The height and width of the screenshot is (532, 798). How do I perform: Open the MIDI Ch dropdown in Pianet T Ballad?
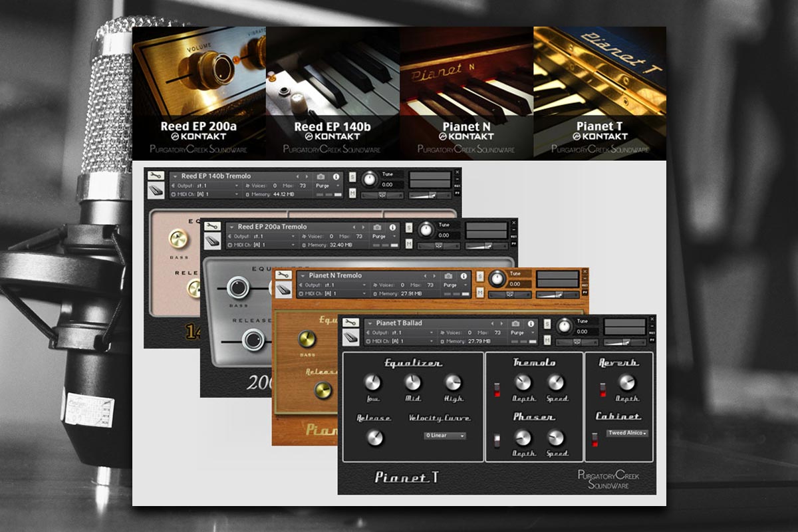tap(401, 341)
